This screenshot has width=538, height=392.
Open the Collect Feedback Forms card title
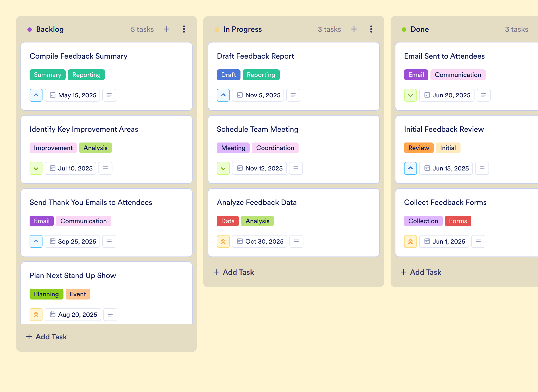pos(445,202)
